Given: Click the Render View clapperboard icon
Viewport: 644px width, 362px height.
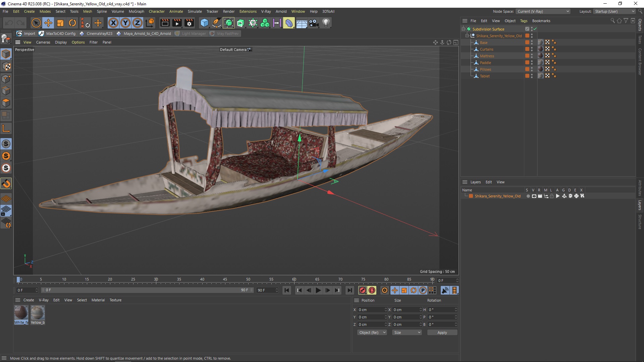Looking at the screenshot, I should click(x=165, y=23).
